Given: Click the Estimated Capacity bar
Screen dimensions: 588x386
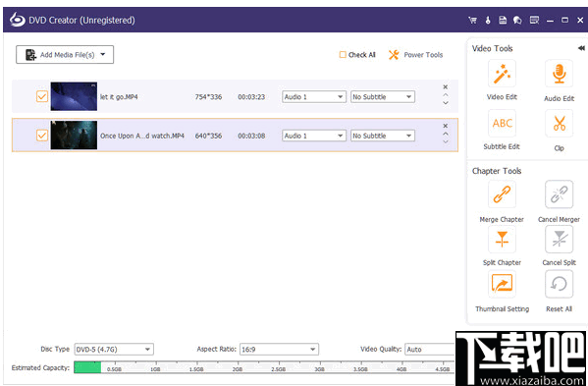Looking at the screenshot, I should 264,367.
